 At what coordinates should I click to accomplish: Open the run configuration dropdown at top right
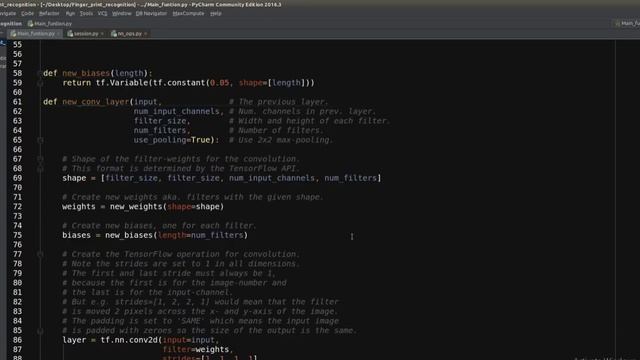click(627, 24)
